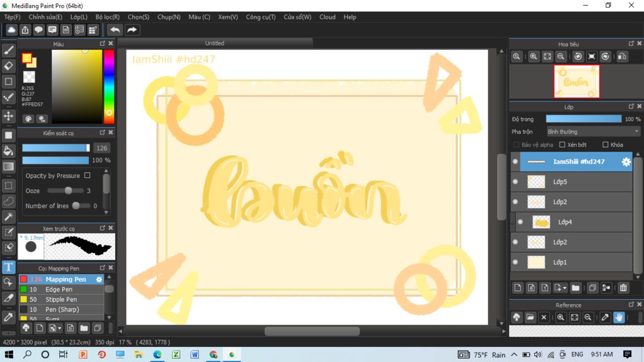The width and height of the screenshot is (644, 362).
Task: Expand the add-brush dropdown arrow in the Brush panel
Action: tap(60, 328)
